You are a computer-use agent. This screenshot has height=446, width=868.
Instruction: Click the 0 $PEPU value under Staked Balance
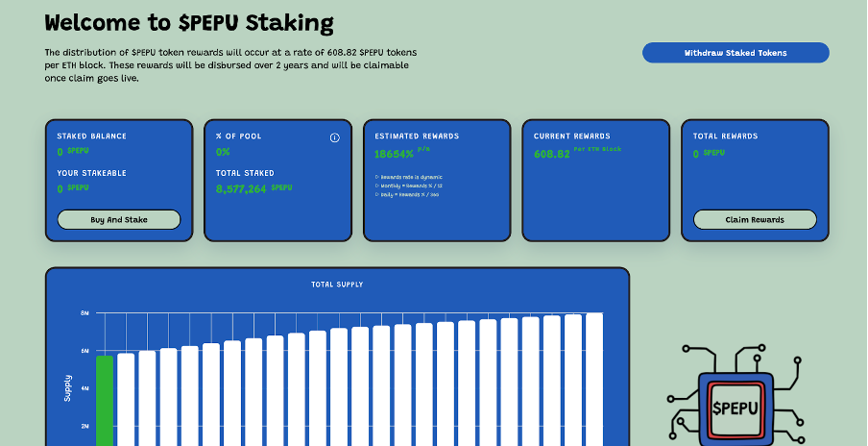(x=73, y=151)
